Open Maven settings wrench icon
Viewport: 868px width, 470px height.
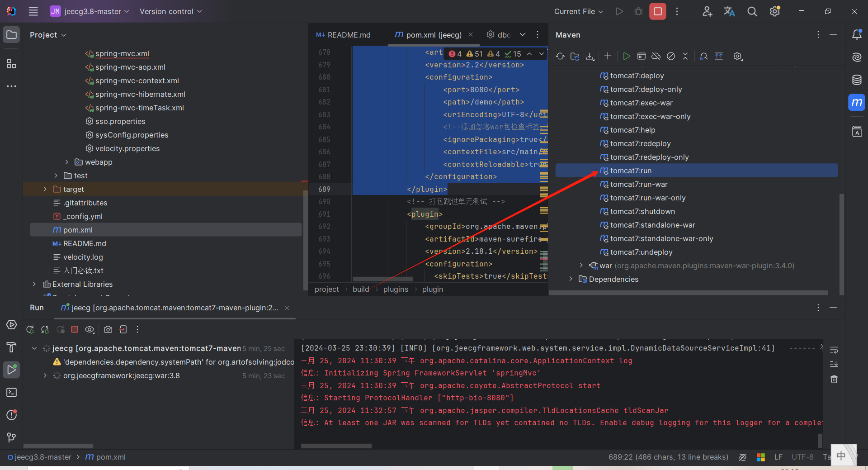[x=738, y=56]
